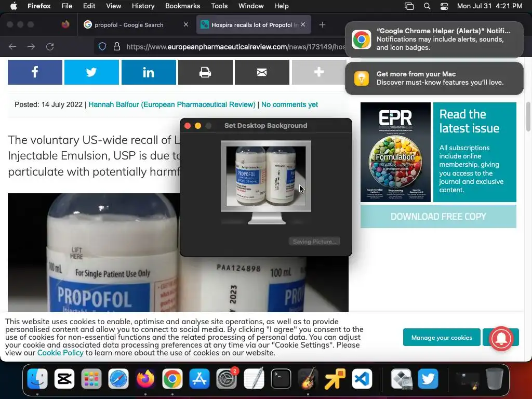532x399 pixels.
Task: Click DOWNLOAD FREE COPY button
Action: point(438,217)
